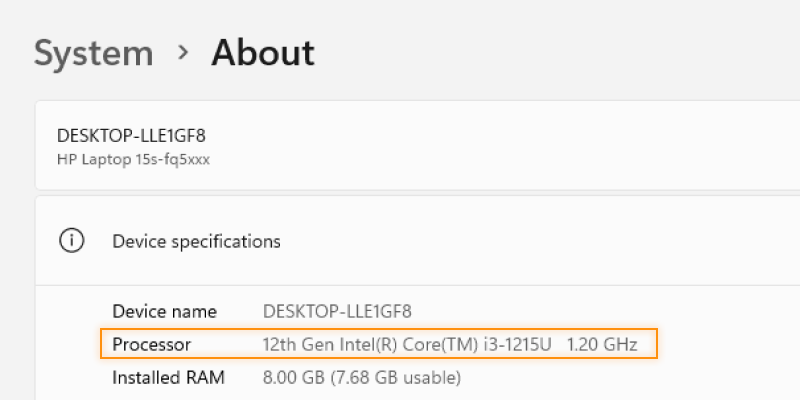The image size is (800, 400).
Task: Click the HP Laptop 15s-fq5xxx model text
Action: click(133, 160)
